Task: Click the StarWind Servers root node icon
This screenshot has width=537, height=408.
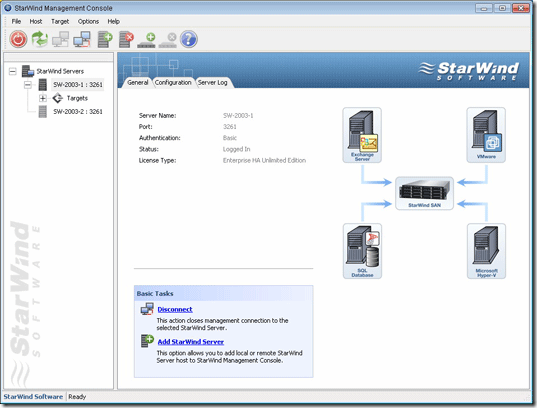Action: [x=28, y=71]
